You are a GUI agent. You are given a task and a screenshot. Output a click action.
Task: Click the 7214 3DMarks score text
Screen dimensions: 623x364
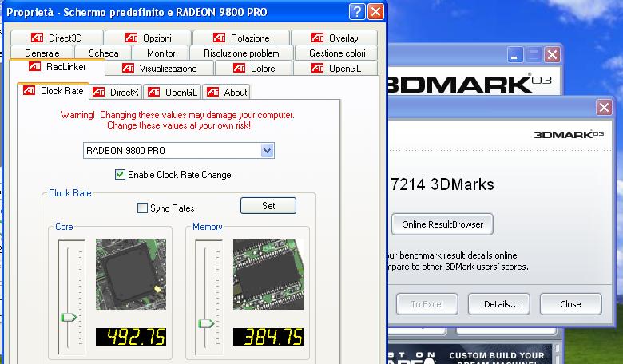click(442, 184)
